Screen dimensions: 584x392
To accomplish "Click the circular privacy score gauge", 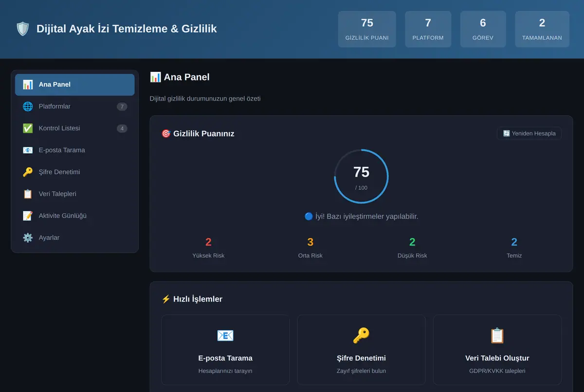I will pos(361,176).
